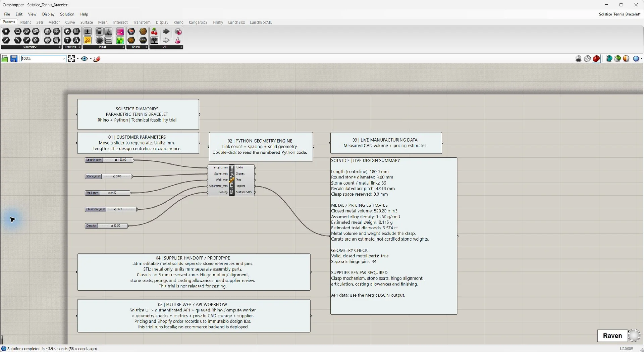The height and width of the screenshot is (352, 644).
Task: Select the Brep box parameter icon
Action: 48,31
